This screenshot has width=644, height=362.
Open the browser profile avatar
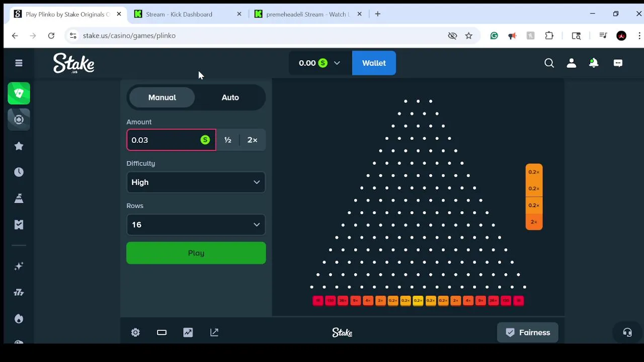point(621,36)
